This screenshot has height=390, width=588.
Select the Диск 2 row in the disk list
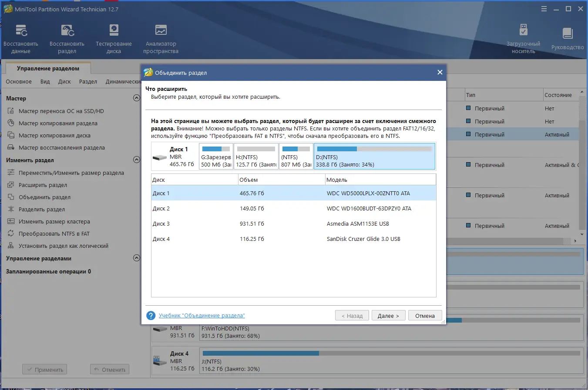[294, 208]
